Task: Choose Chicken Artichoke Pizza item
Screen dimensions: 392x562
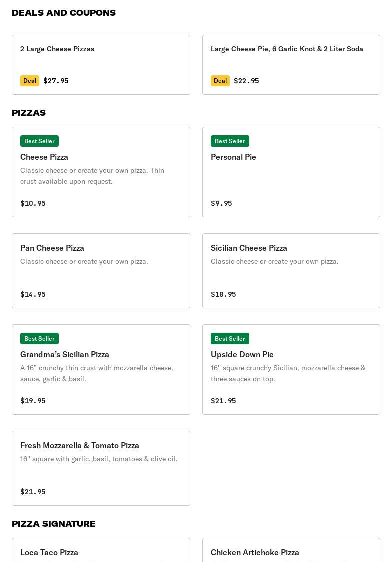Action: click(x=291, y=550)
